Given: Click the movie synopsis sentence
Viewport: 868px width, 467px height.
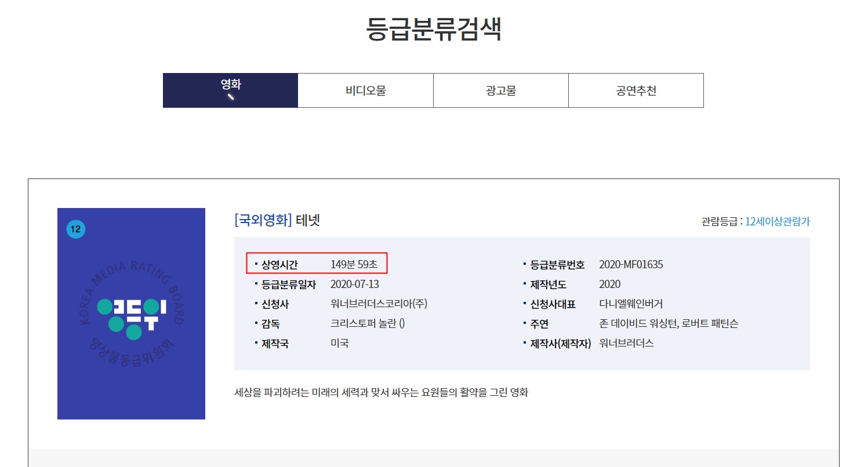Looking at the screenshot, I should [x=381, y=392].
